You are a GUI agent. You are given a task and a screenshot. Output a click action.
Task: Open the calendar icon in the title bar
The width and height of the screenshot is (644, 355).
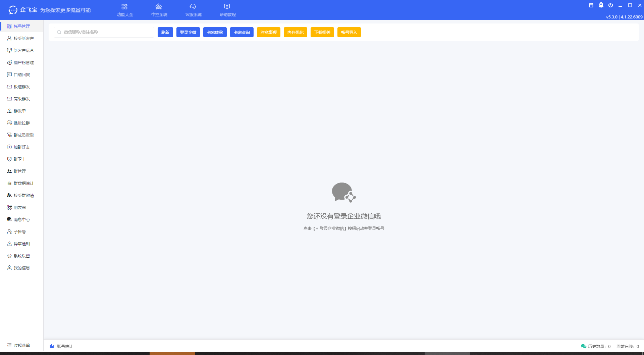click(591, 5)
